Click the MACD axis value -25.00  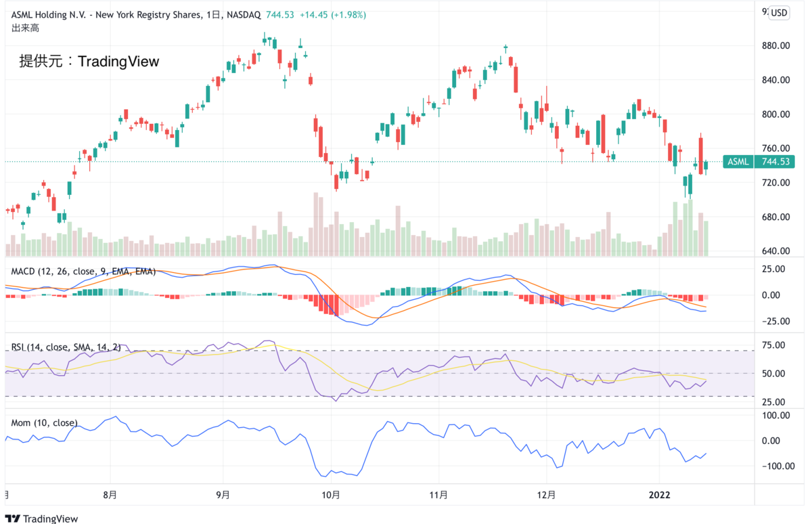point(775,322)
